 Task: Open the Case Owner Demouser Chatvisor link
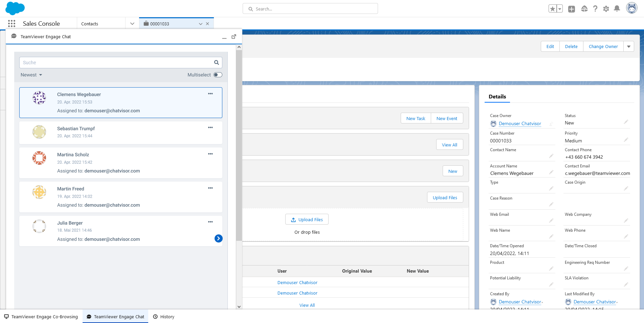tap(520, 124)
